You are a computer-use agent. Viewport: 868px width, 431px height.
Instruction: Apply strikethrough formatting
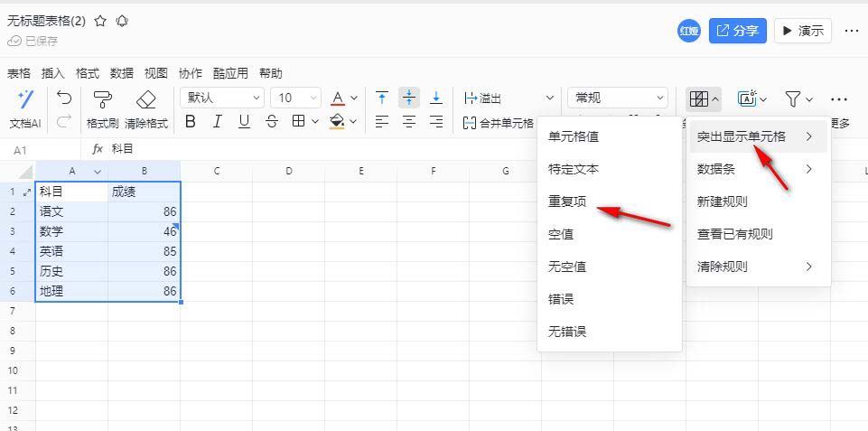click(x=272, y=122)
